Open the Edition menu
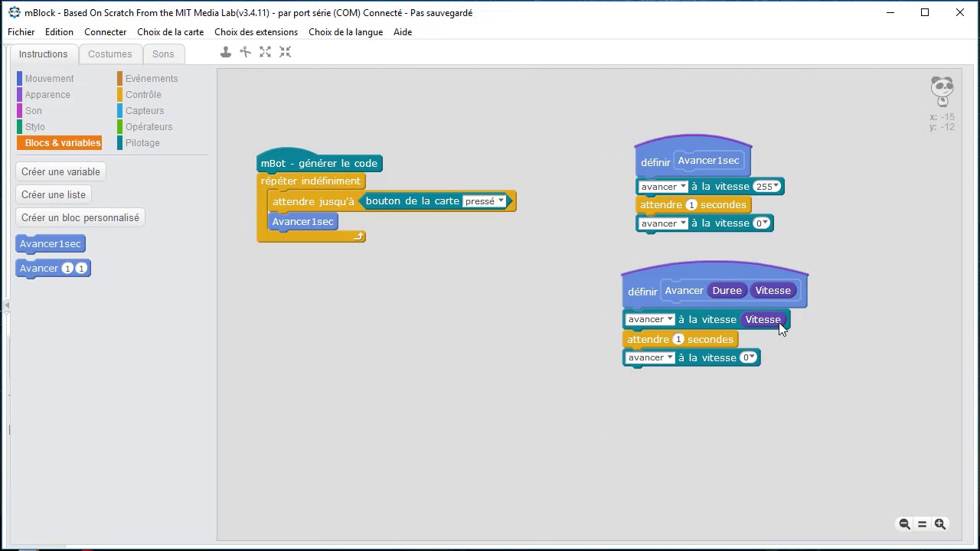 (x=59, y=32)
